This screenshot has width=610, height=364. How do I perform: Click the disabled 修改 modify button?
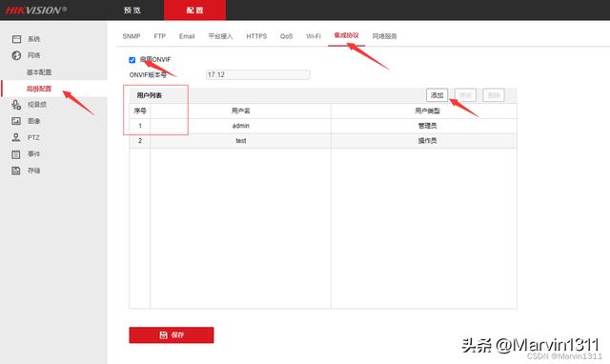[465, 95]
